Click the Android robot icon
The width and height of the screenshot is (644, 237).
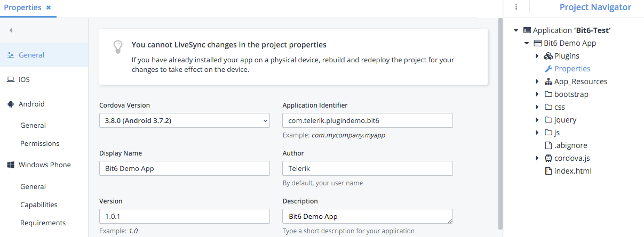(x=11, y=104)
